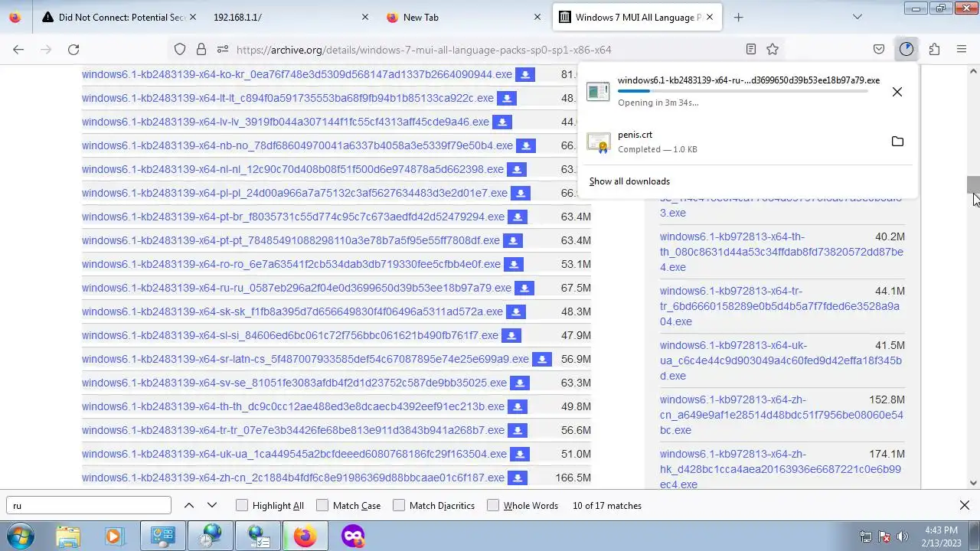
Task: Click download icon for kb2483139 zh-cn exe
Action: pos(517,478)
